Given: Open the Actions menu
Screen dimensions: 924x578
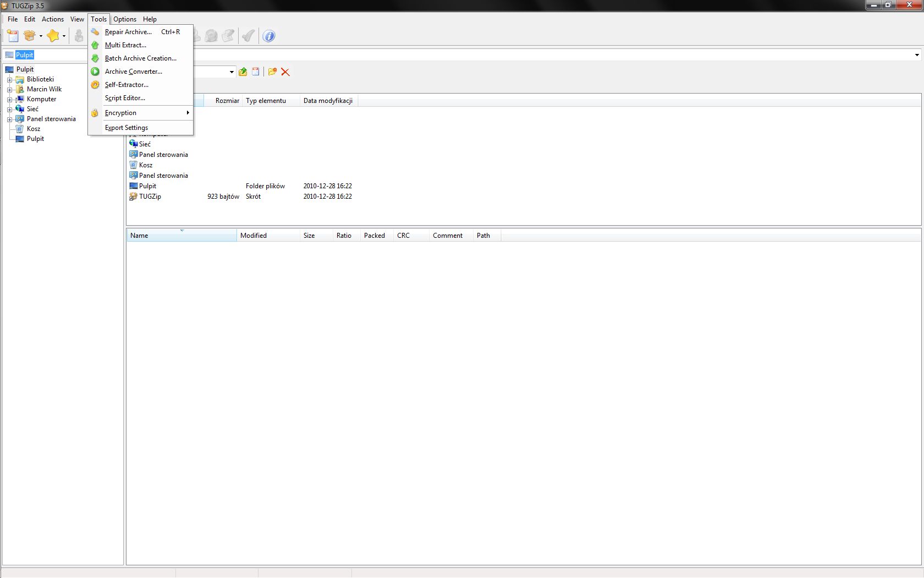Looking at the screenshot, I should pos(53,19).
